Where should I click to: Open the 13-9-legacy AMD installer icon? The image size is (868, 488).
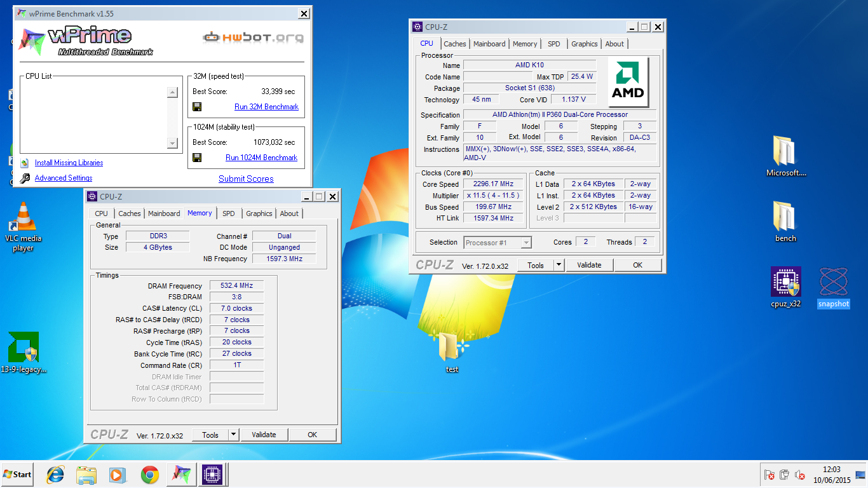point(24,353)
